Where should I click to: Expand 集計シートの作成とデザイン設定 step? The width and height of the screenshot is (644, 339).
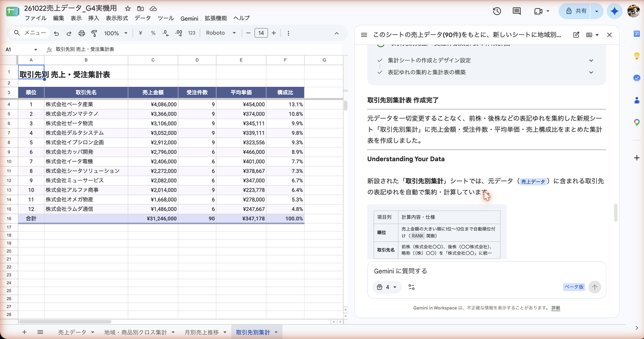591,60
